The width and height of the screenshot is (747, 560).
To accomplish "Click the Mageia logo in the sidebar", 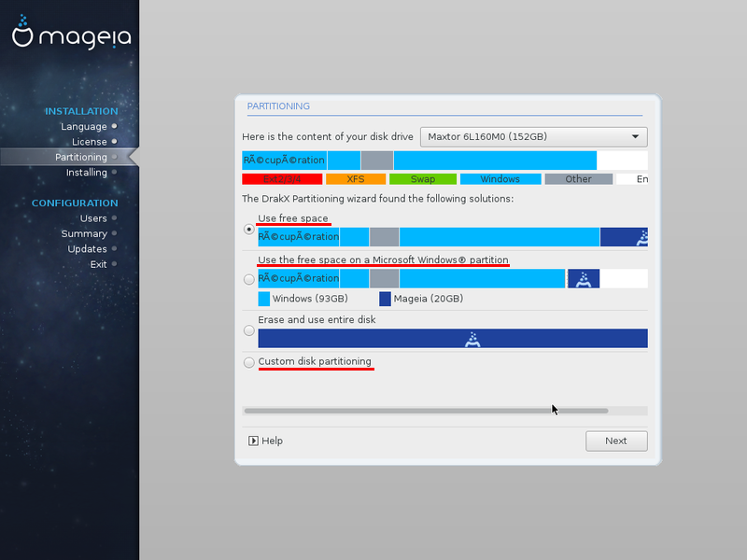I will [x=72, y=32].
